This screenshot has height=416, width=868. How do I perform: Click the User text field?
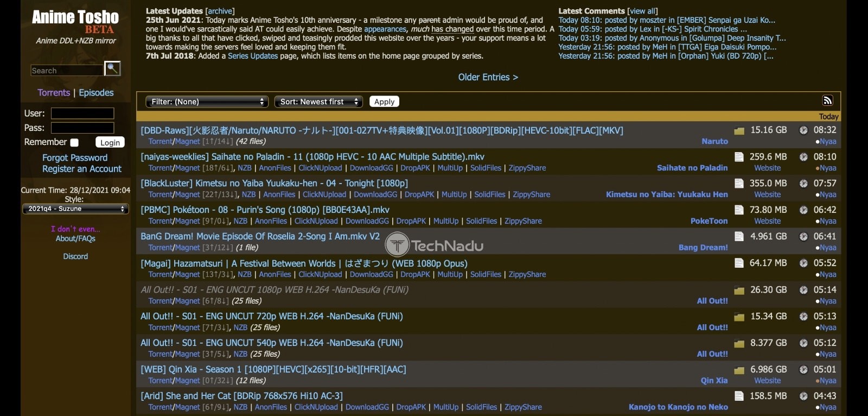tap(82, 114)
